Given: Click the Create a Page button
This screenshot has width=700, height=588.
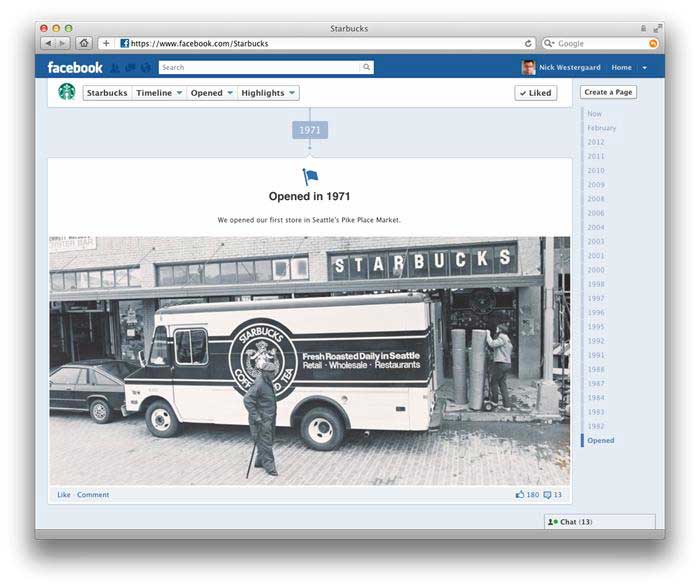Looking at the screenshot, I should 608,92.
